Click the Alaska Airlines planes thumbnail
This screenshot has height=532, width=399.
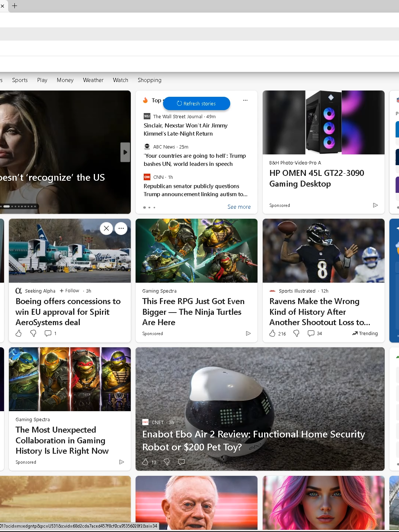pos(70,251)
